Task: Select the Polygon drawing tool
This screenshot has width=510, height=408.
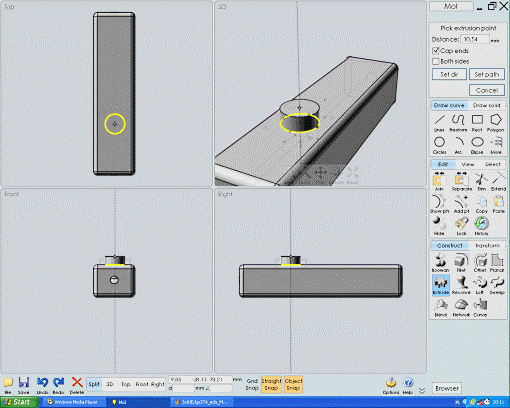Action: [x=496, y=123]
